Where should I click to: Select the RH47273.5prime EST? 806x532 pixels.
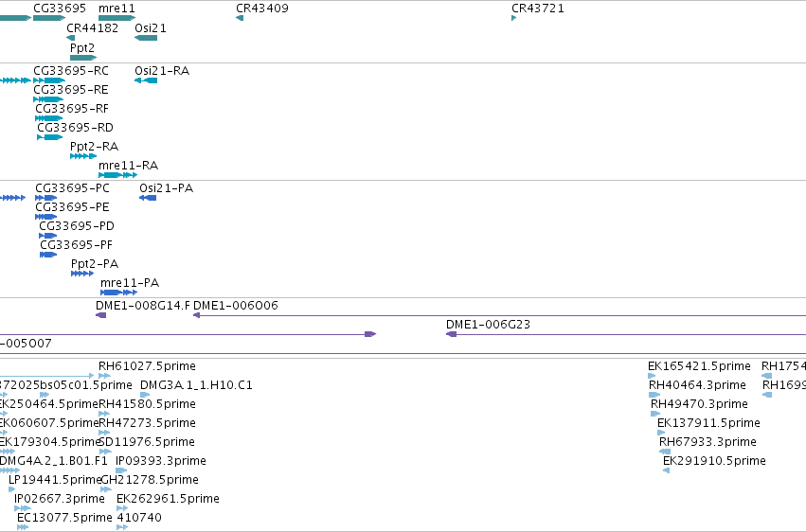click(x=104, y=433)
